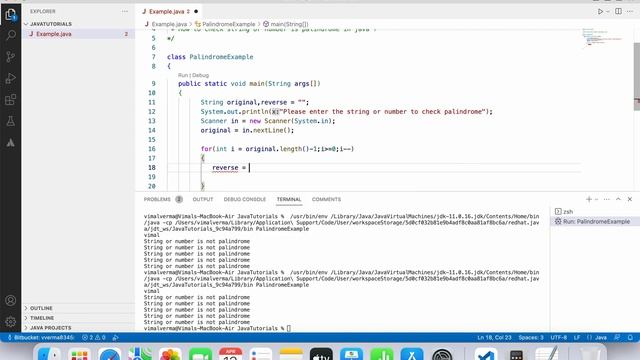Switch to the Output tab
640x360 pixels.
coord(203,199)
